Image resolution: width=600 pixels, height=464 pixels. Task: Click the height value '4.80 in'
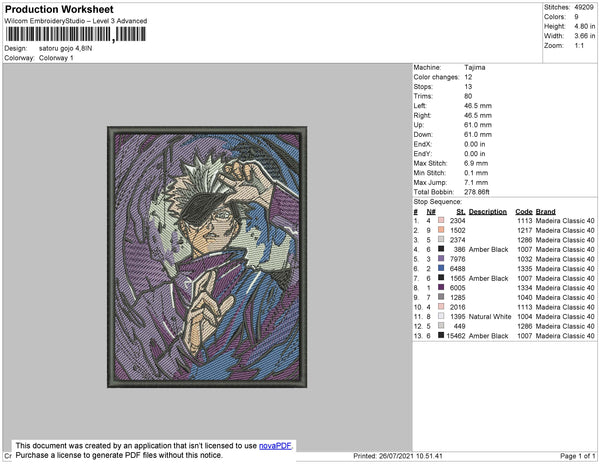(x=585, y=26)
